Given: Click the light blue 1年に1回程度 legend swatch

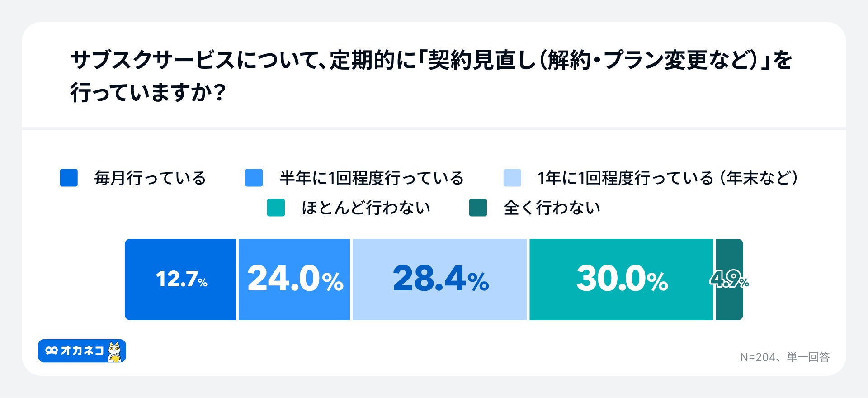Looking at the screenshot, I should [512, 178].
